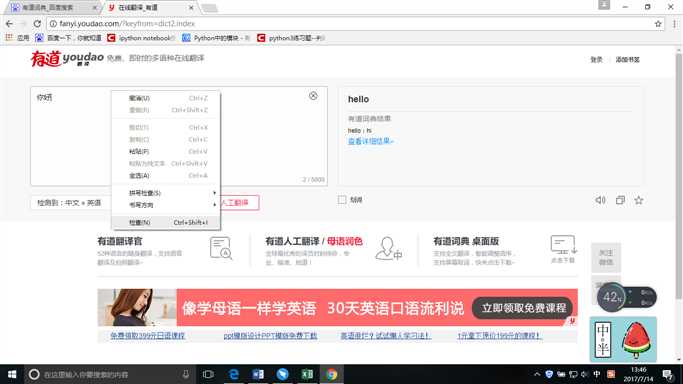Viewport: 683px width, 384px height.
Task: Choose 粘贴(P) in the context menu
Action: click(x=166, y=152)
